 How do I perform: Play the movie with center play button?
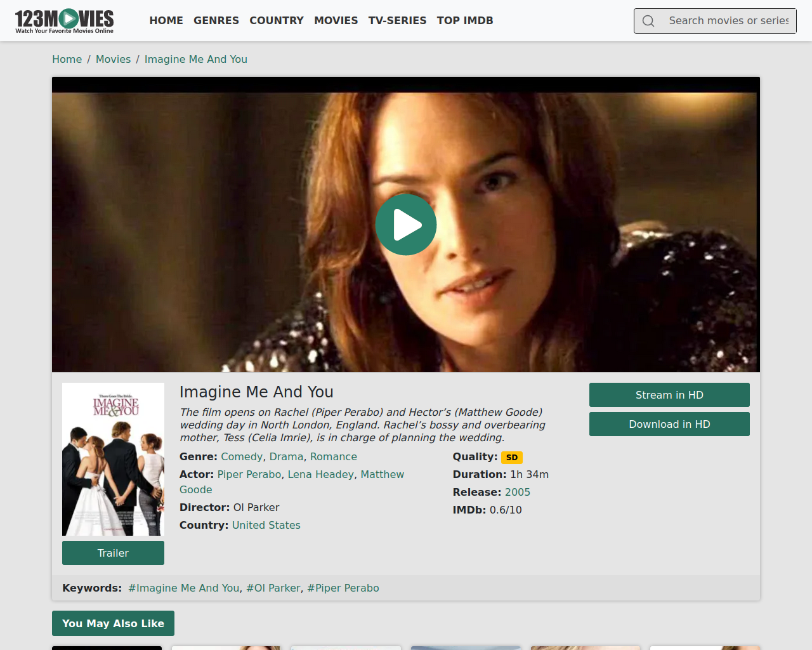tap(406, 225)
